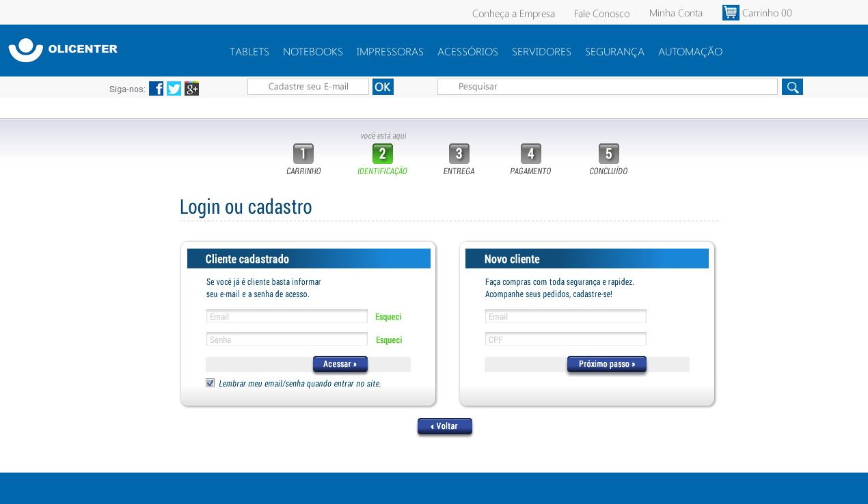Screen dimensions: 868x504
Task: Uncheck the remember email/password checkbox
Action: [211, 383]
